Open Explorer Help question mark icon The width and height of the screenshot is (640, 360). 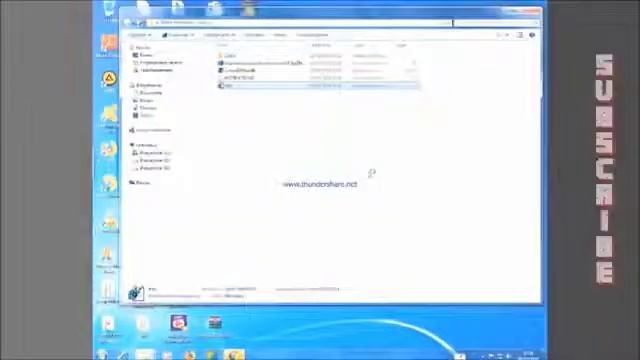tap(532, 35)
